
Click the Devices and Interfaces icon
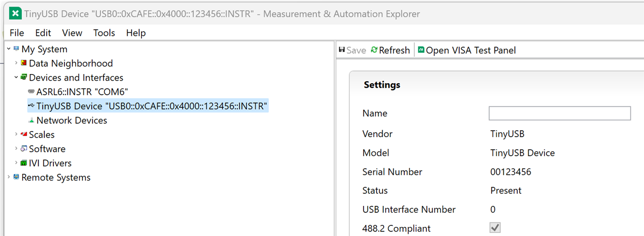(24, 78)
